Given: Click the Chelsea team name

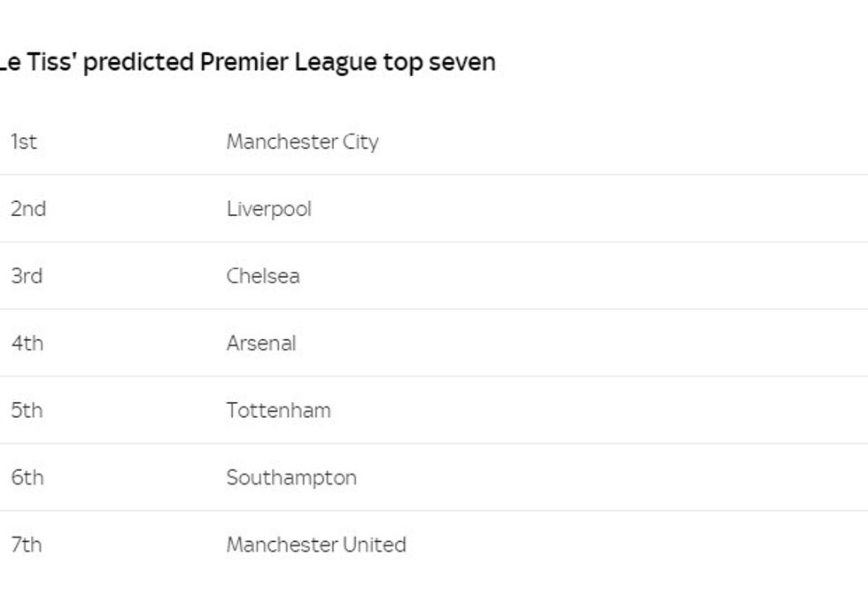Looking at the screenshot, I should click(263, 276).
